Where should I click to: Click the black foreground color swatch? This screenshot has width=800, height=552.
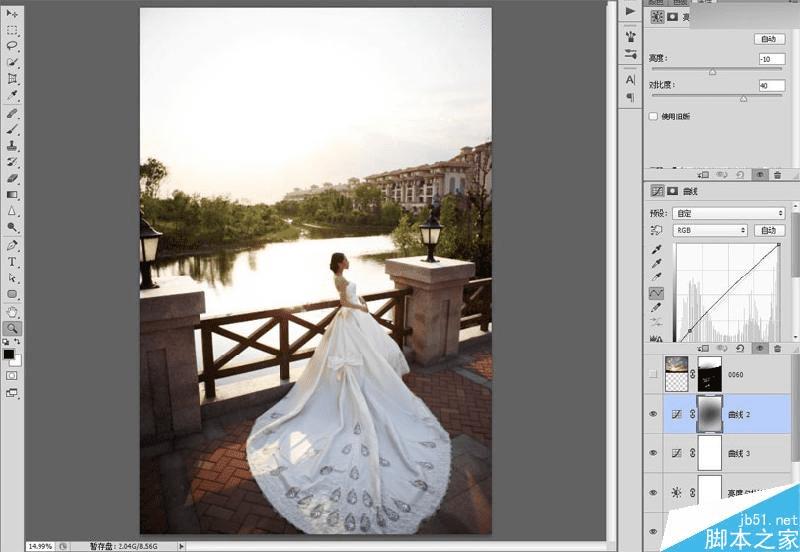click(9, 354)
